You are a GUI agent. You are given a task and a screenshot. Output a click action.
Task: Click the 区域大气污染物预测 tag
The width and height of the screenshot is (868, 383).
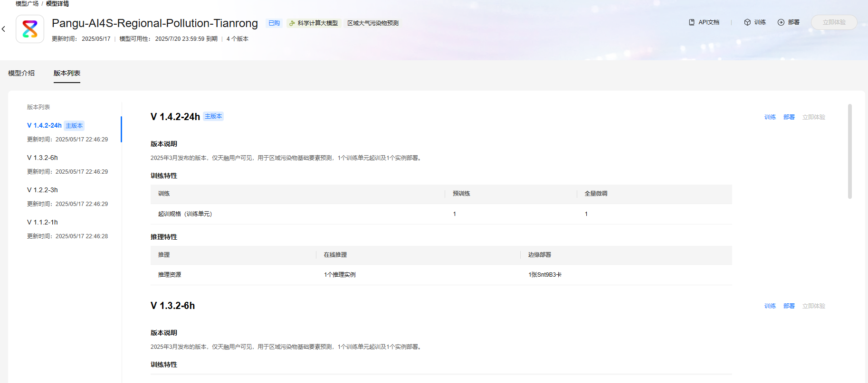[x=373, y=23]
